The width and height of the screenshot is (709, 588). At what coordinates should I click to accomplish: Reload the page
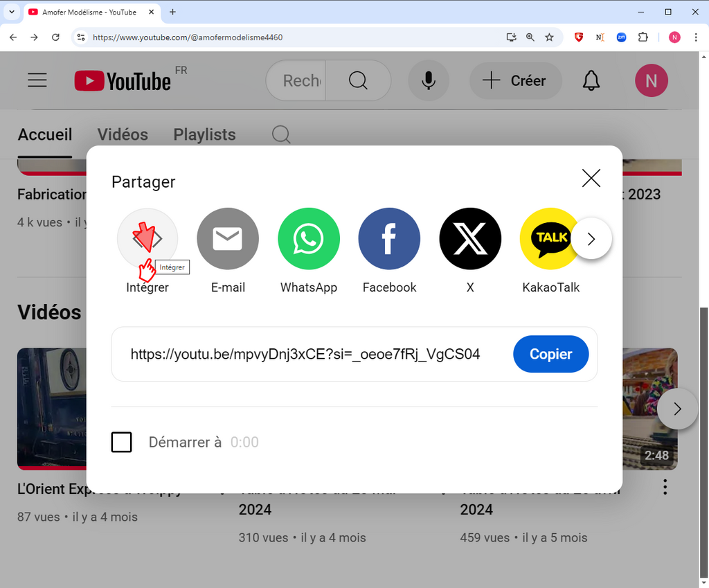tap(55, 37)
